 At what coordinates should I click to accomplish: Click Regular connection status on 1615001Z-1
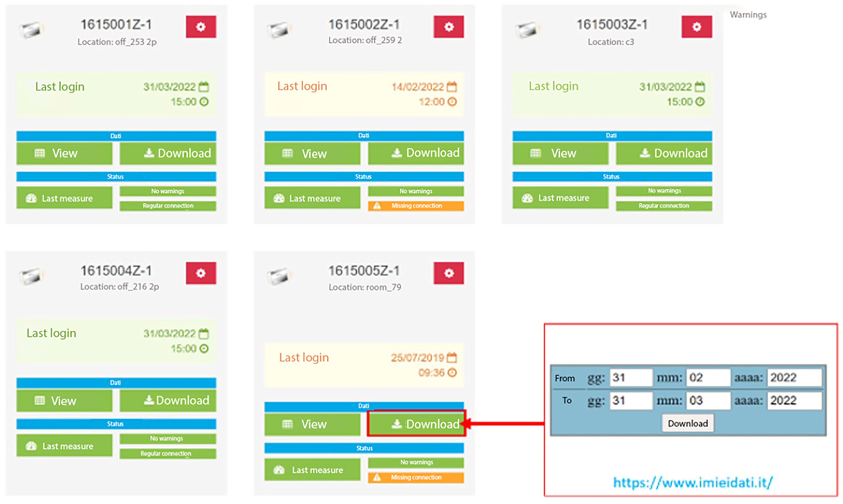[168, 206]
